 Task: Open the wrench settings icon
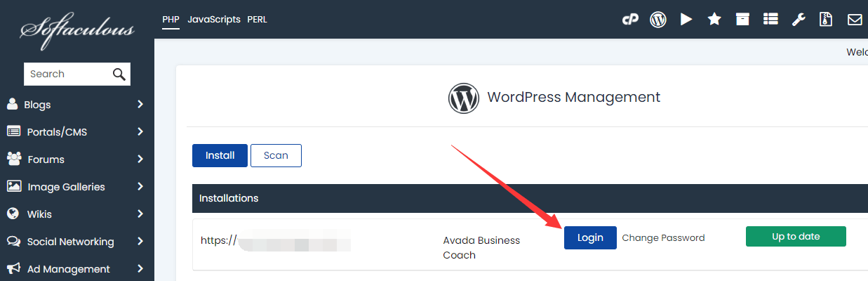799,20
